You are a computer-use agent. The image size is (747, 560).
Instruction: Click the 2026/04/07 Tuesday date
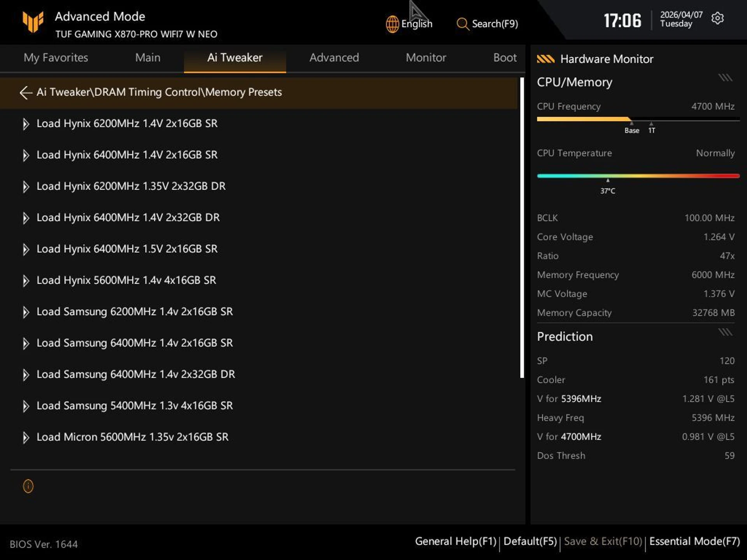coord(681,19)
